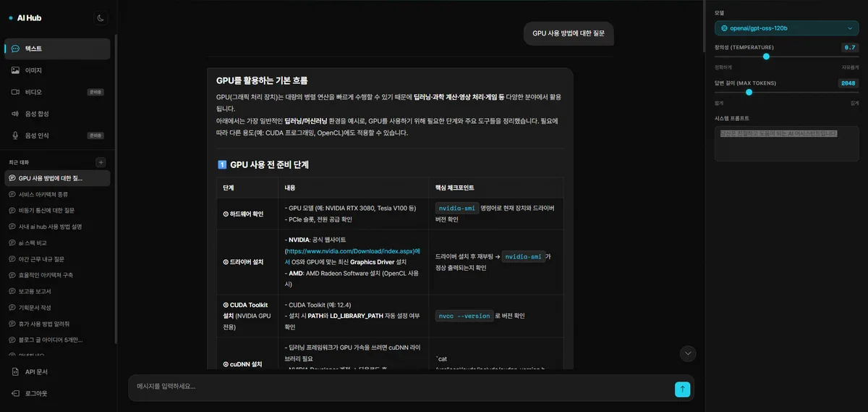Open chat '야간 근무 내규 질문'

point(57,258)
